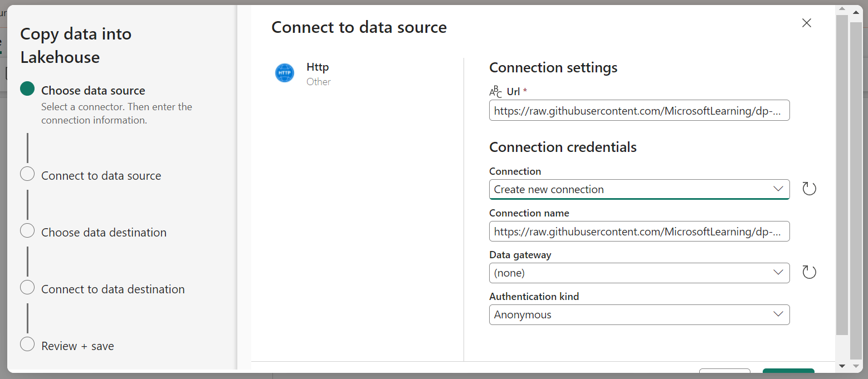
Task: Click the ABC data type icon beside Url
Action: (x=496, y=91)
